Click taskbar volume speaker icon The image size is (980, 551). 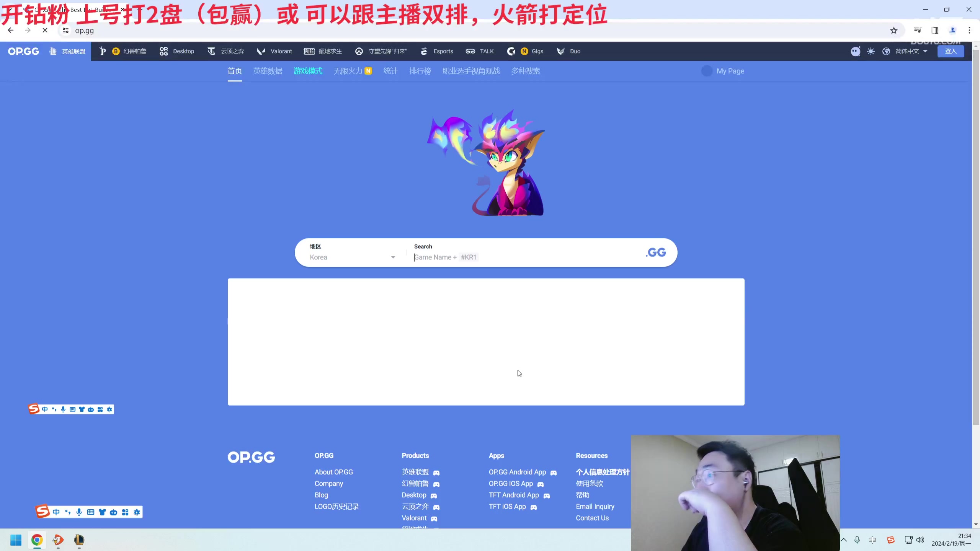pos(921,540)
